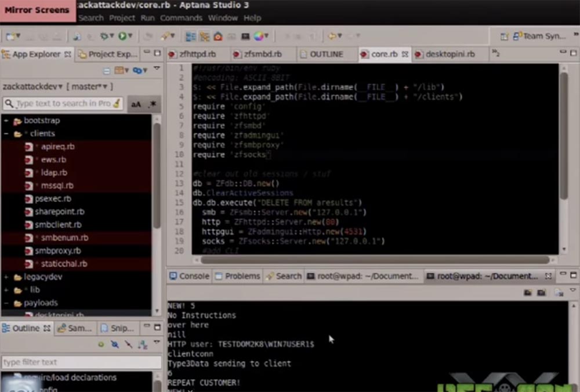Screen dimensions: 580x392
Task: Open the App Explorer view menu triangle
Action: click(x=157, y=69)
